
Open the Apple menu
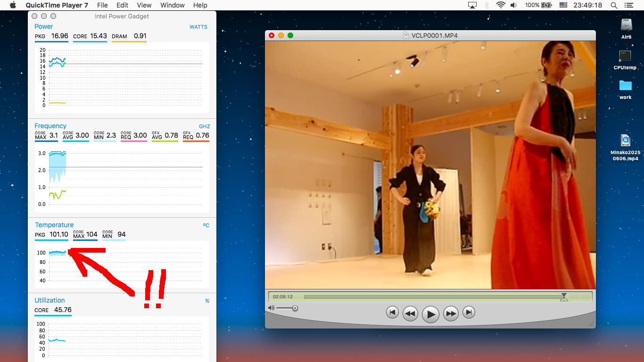(13, 5)
